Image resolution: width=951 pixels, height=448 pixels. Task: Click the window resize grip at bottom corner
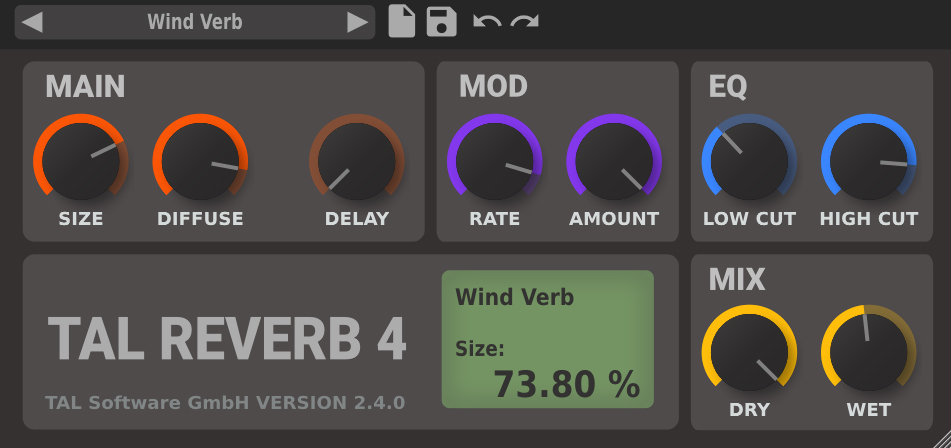(x=941, y=439)
